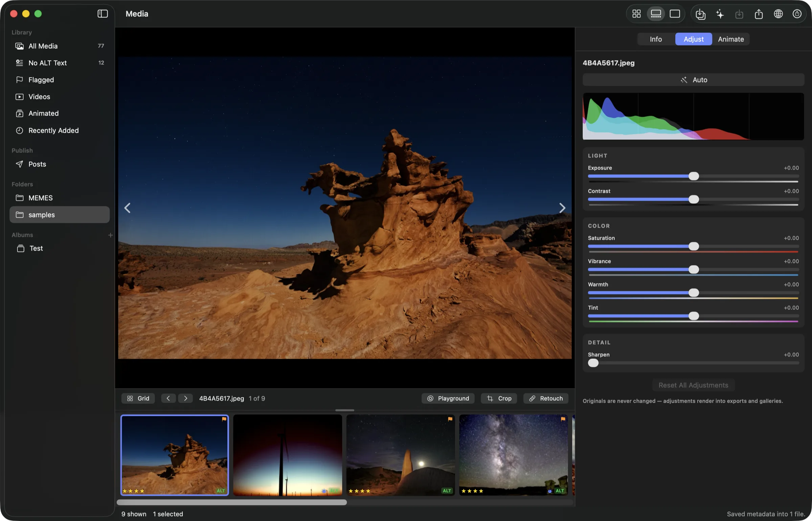Switch to the Info tab

[x=656, y=39]
